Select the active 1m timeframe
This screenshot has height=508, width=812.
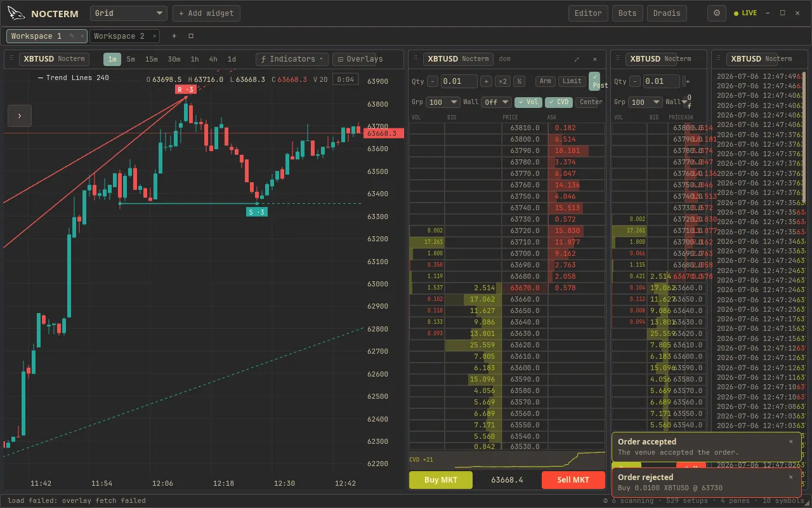112,59
